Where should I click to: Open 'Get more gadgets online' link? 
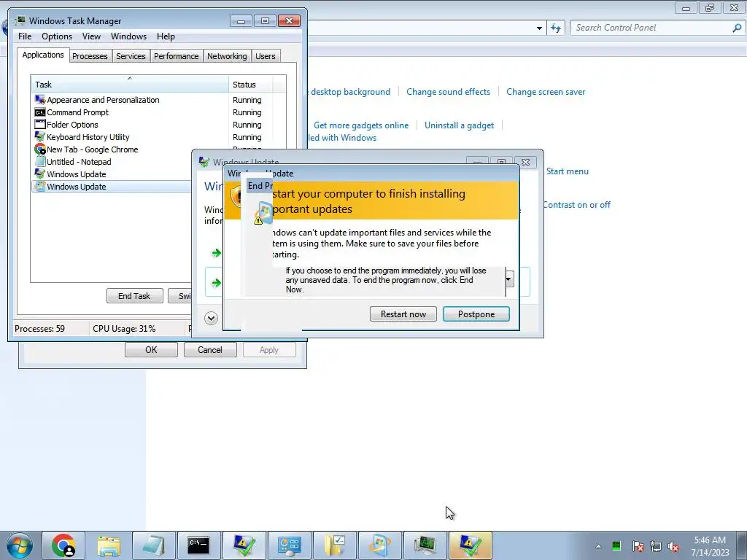(x=361, y=125)
